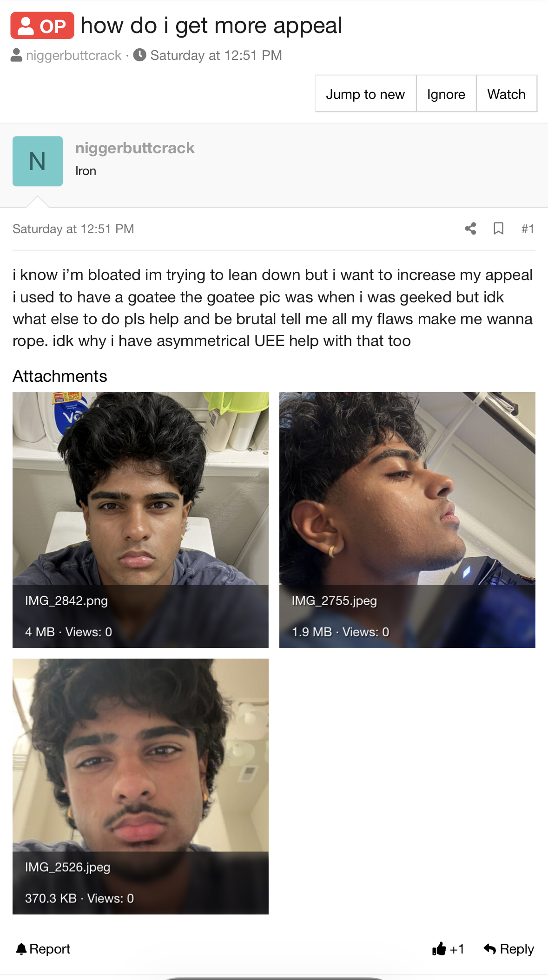Click the thread title 'how do i get more appeal'
The width and height of the screenshot is (548, 980).
point(211,26)
